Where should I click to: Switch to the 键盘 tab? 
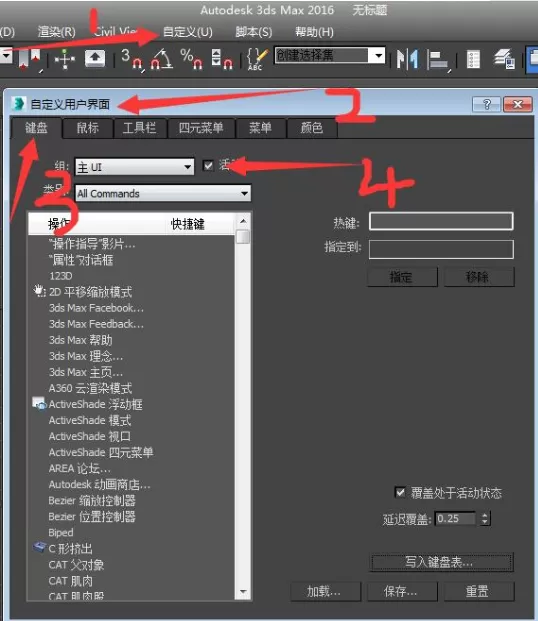[x=36, y=128]
